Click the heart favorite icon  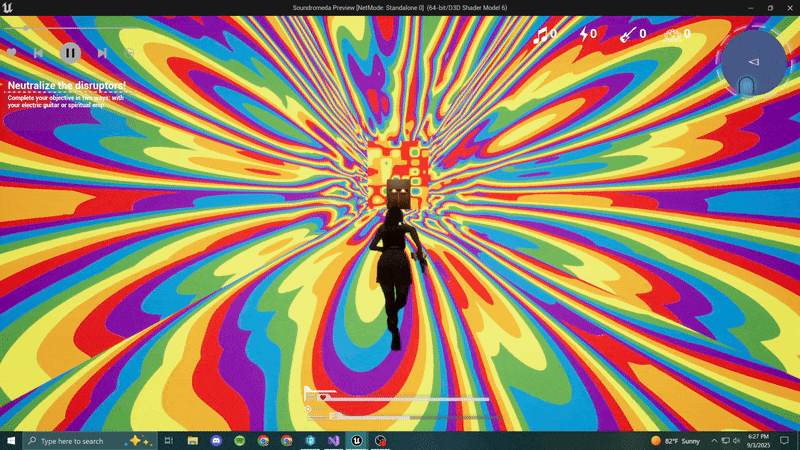[x=11, y=53]
